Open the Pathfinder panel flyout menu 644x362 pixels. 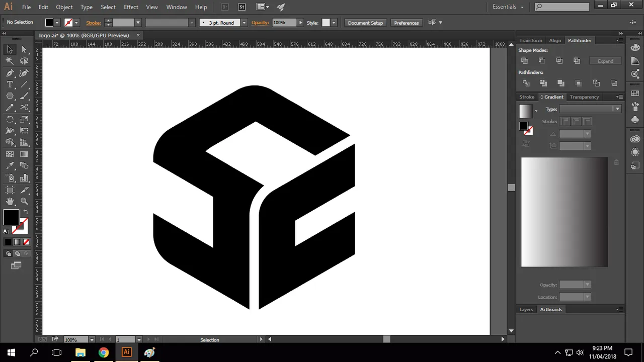[x=619, y=40]
